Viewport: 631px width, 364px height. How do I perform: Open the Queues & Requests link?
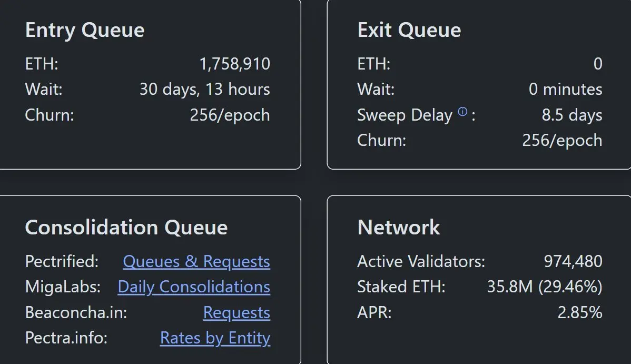(x=196, y=261)
